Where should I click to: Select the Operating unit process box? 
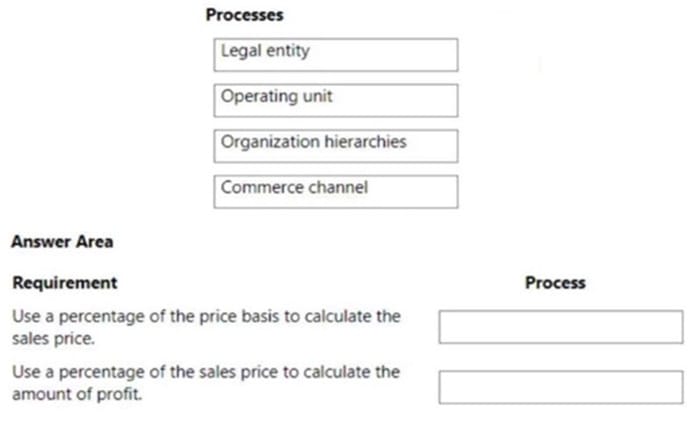coord(336,100)
